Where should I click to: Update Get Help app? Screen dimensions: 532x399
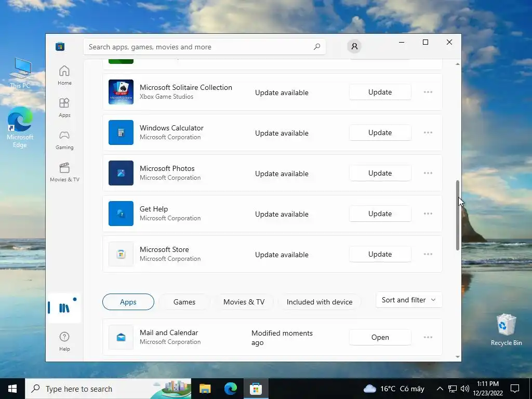[380, 214]
